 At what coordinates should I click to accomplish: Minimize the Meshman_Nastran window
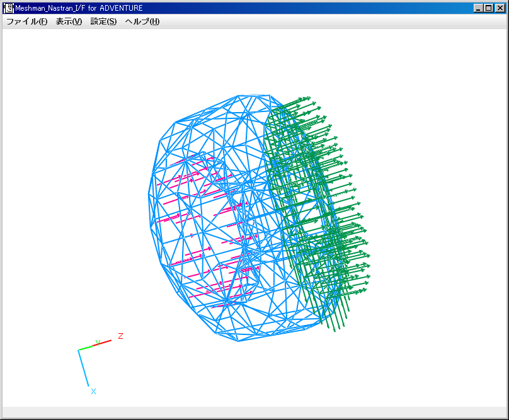coord(478,8)
